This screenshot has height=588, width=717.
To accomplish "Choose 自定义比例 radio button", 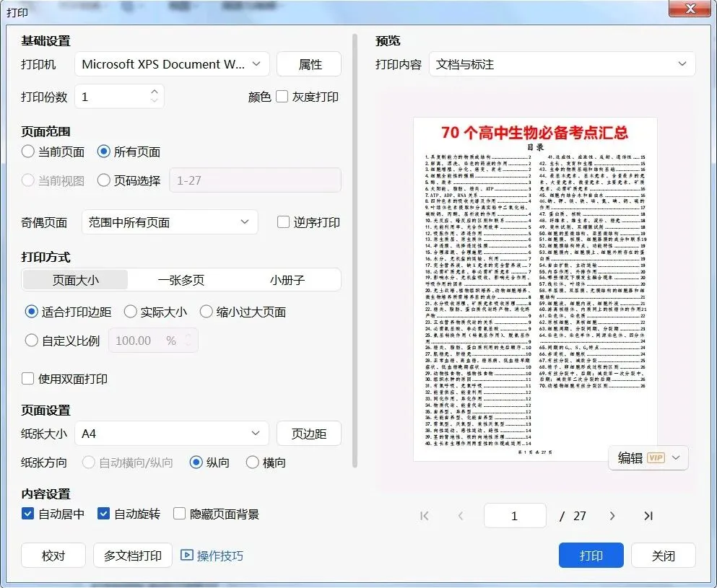I will click(x=31, y=341).
